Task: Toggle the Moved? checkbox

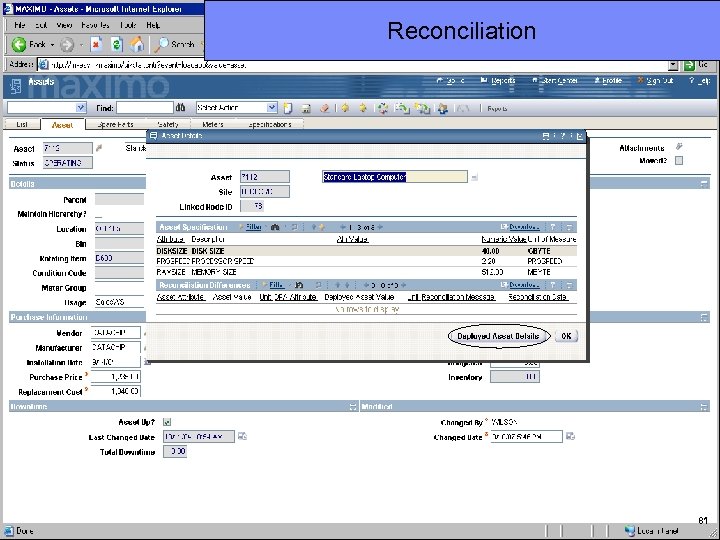Action: 679,161
